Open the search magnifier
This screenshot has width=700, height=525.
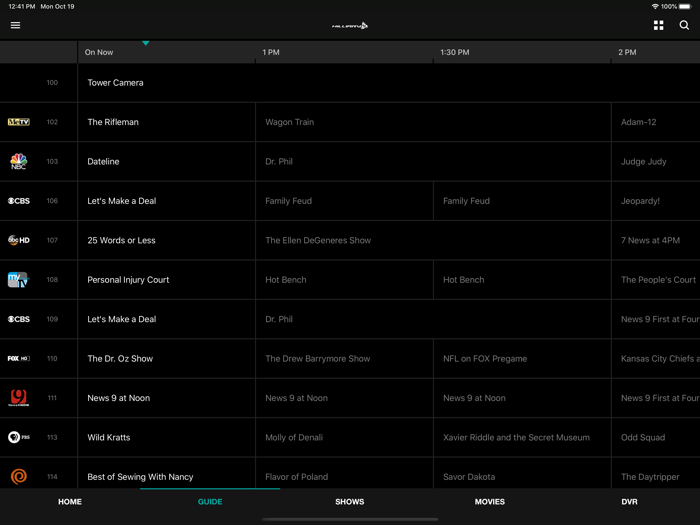pos(684,25)
